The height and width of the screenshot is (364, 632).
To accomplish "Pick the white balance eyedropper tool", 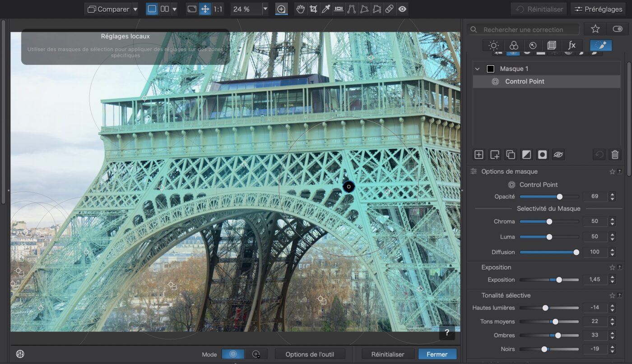I will coord(325,9).
